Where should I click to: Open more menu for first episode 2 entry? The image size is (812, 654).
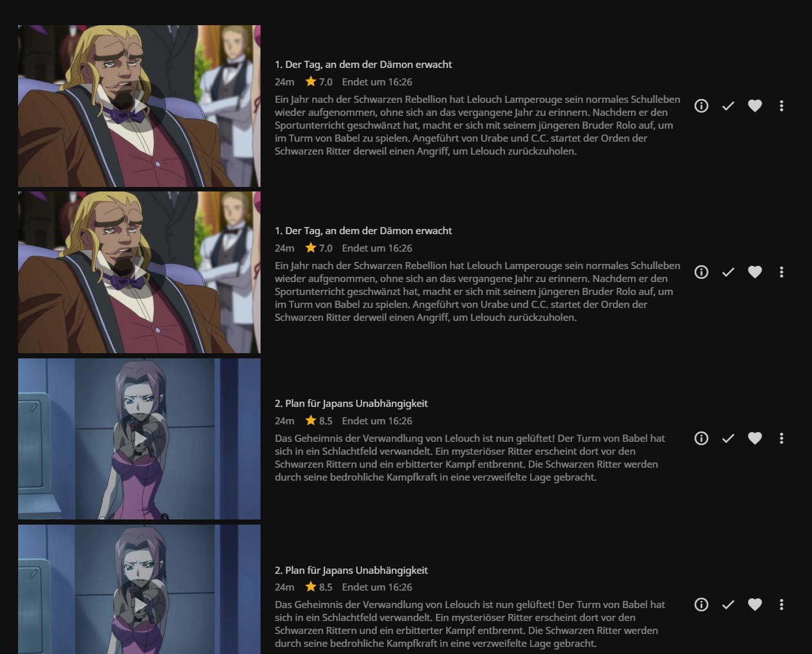tap(782, 438)
